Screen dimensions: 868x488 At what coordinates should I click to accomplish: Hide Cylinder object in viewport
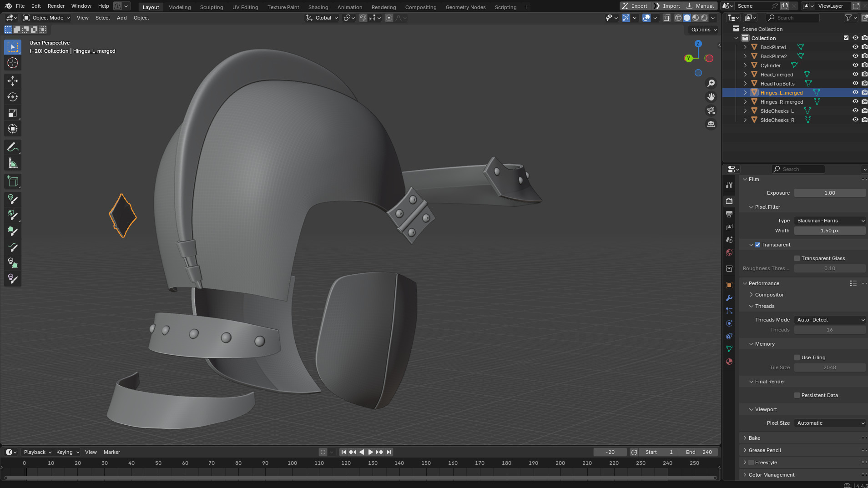pyautogui.click(x=855, y=65)
